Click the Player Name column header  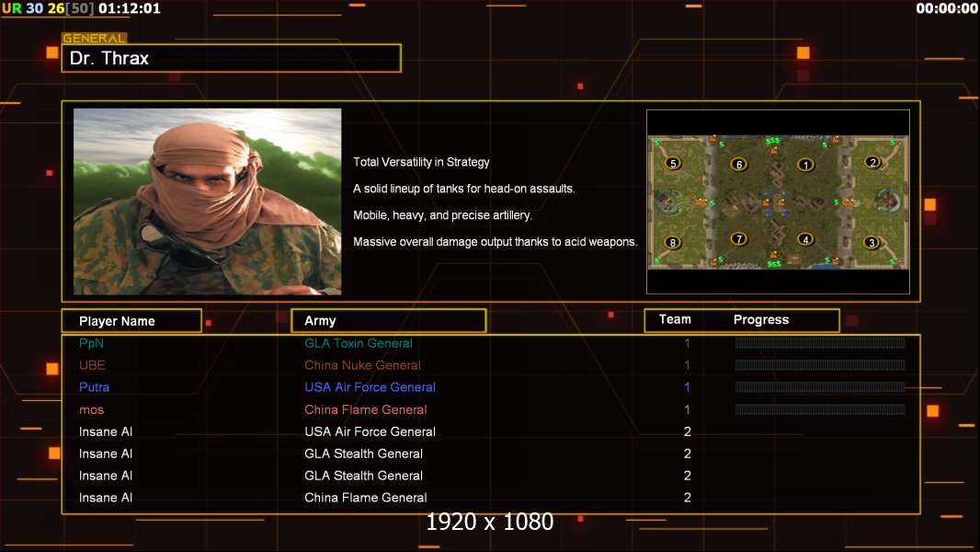click(131, 321)
